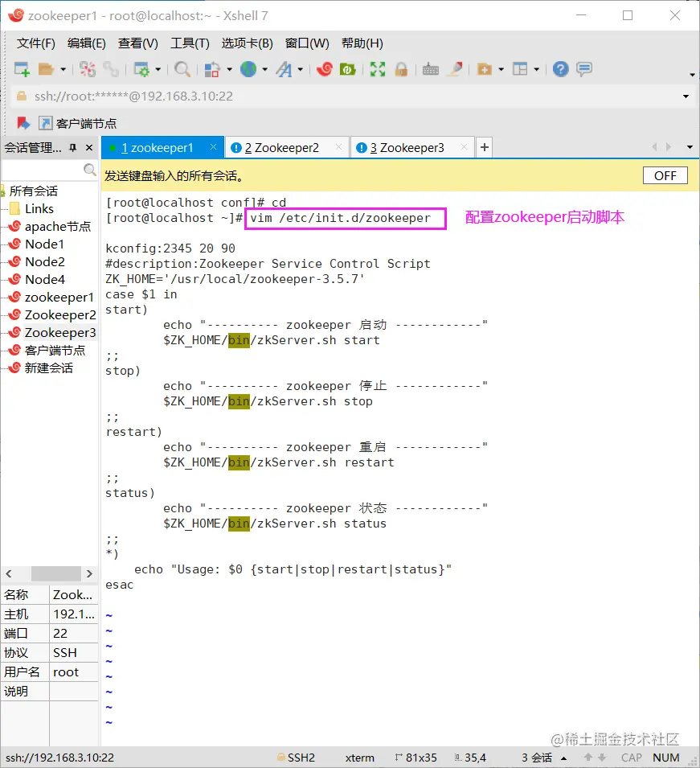
Task: Click the Find magnifier icon in the toolbar
Action: pyautogui.click(x=182, y=69)
